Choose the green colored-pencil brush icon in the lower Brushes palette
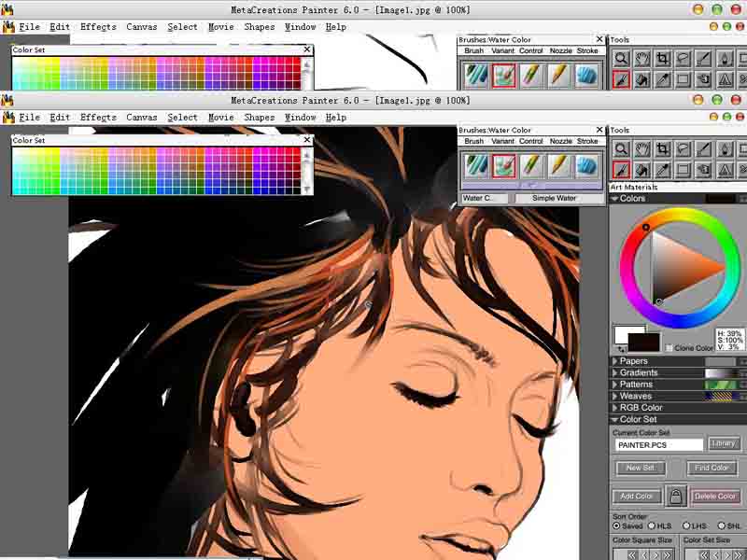 pyautogui.click(x=531, y=166)
